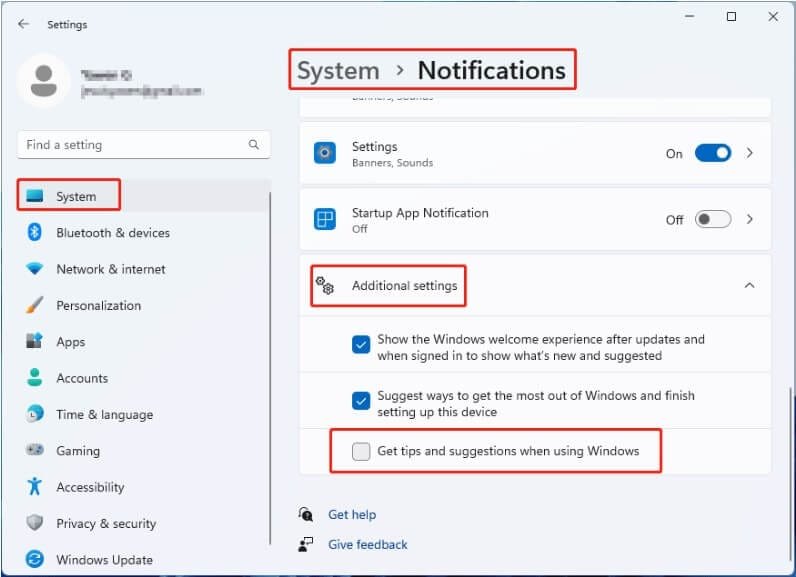Image resolution: width=796 pixels, height=577 pixels.
Task: Click the Gaming controller icon
Action: (35, 451)
